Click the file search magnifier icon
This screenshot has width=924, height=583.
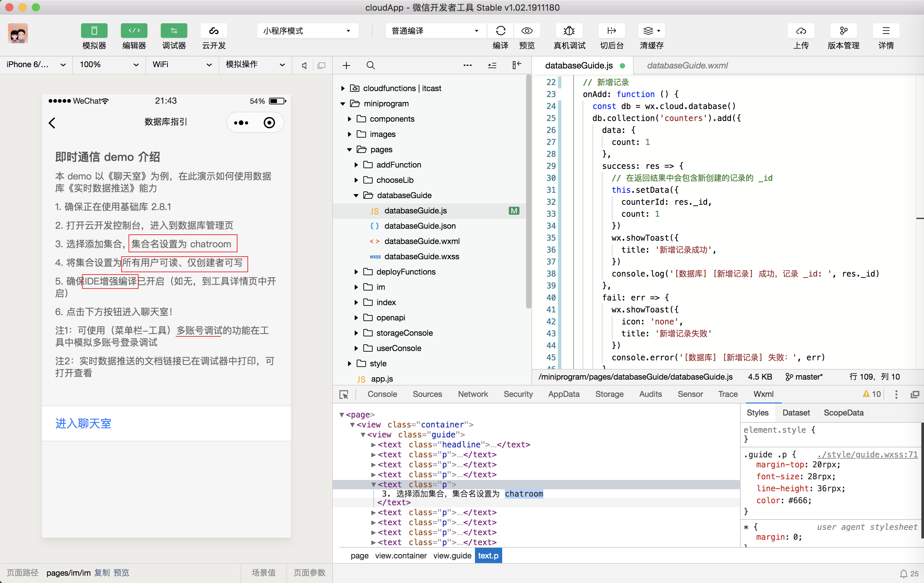370,65
